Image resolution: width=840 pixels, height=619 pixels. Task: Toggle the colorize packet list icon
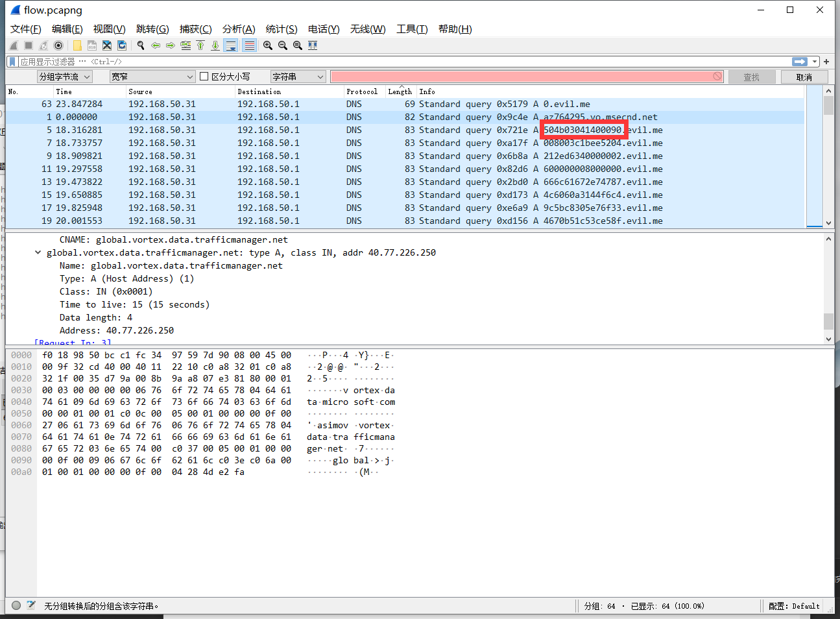click(x=249, y=45)
